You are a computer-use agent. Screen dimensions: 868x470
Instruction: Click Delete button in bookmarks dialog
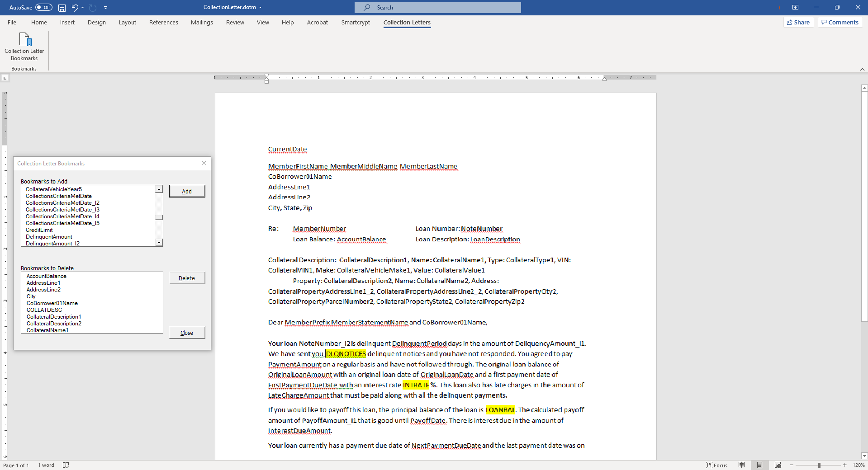pos(187,278)
